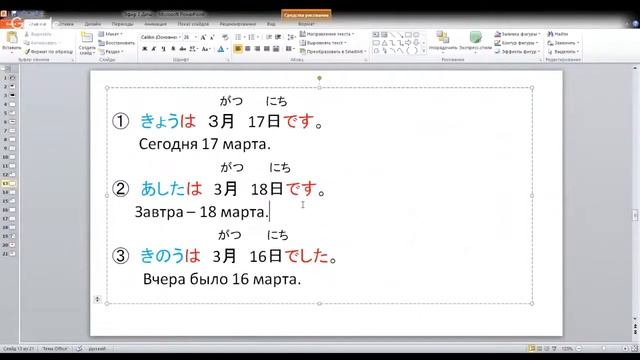Open the Review (Рецензирование) ribbon tab

[238, 24]
